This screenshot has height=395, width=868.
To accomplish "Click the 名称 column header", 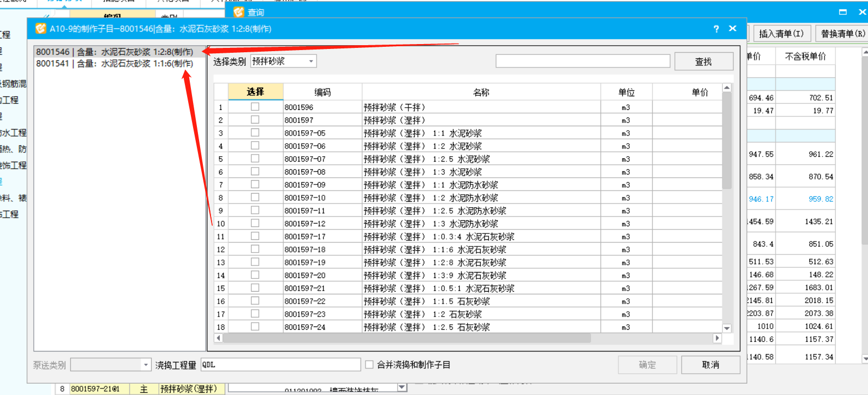I will [x=481, y=92].
